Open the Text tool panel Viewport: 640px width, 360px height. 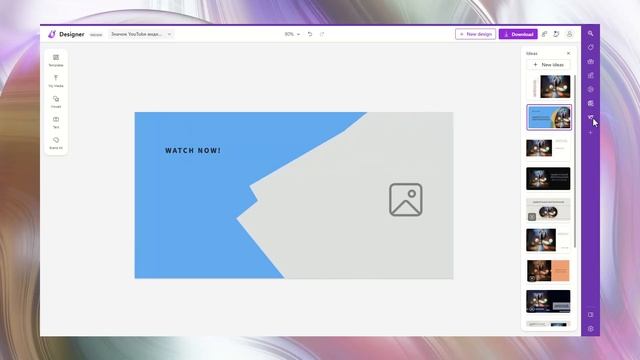pos(56,122)
